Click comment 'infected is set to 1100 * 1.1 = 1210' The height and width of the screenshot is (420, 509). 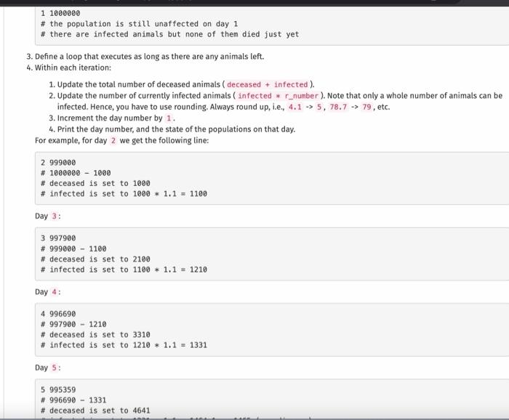[x=124, y=270]
